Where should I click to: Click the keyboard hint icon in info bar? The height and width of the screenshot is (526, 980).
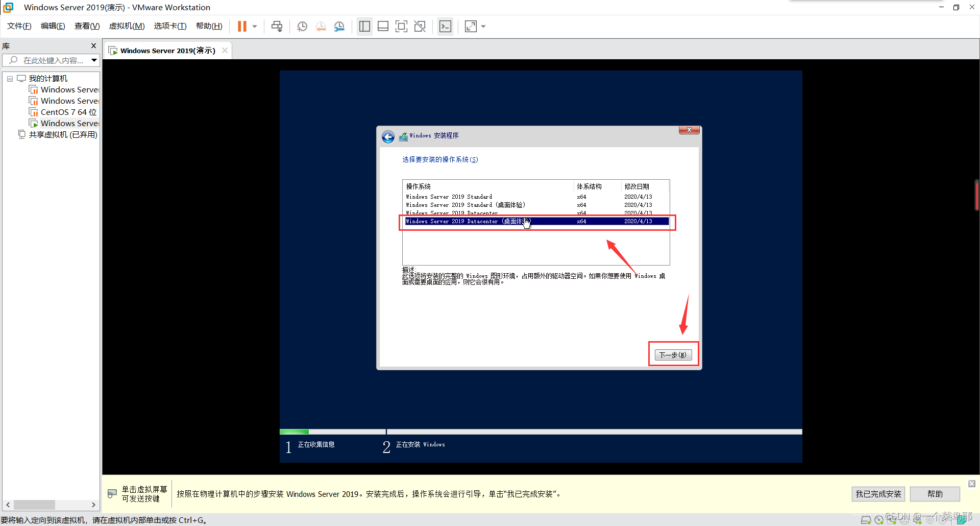pos(112,494)
